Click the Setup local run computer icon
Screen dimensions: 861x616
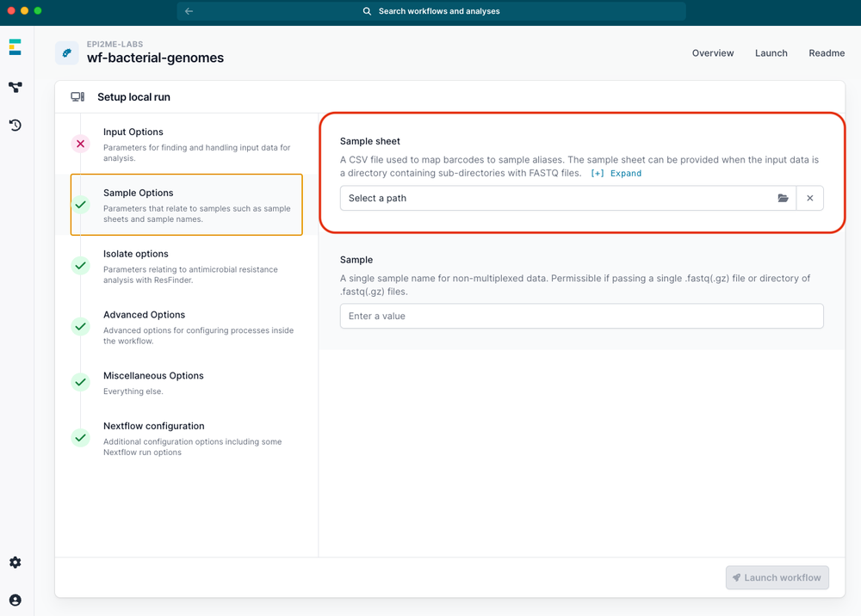click(77, 97)
